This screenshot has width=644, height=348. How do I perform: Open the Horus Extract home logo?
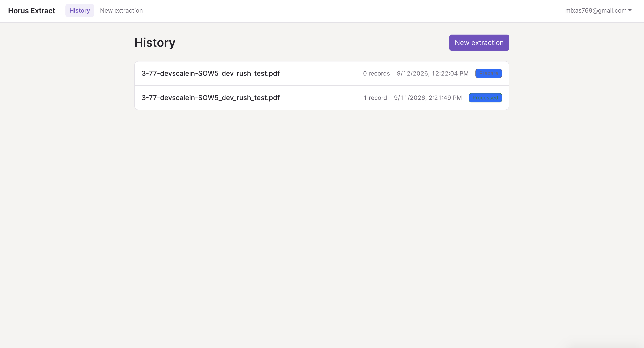click(x=32, y=10)
